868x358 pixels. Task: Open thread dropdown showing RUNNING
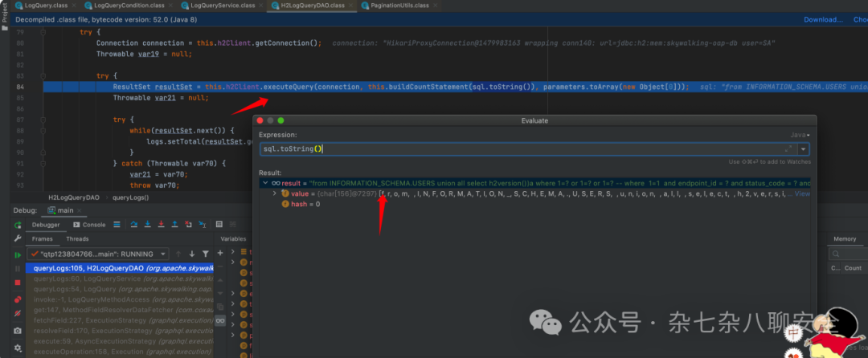coord(98,254)
